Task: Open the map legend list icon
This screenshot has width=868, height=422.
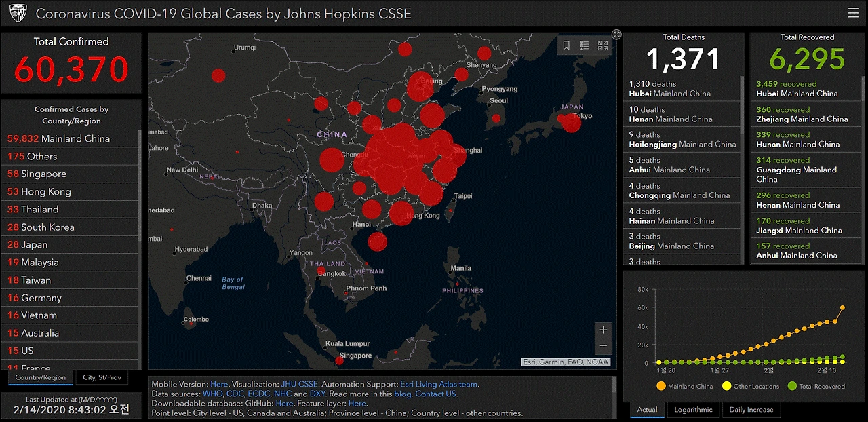Action: [585, 45]
